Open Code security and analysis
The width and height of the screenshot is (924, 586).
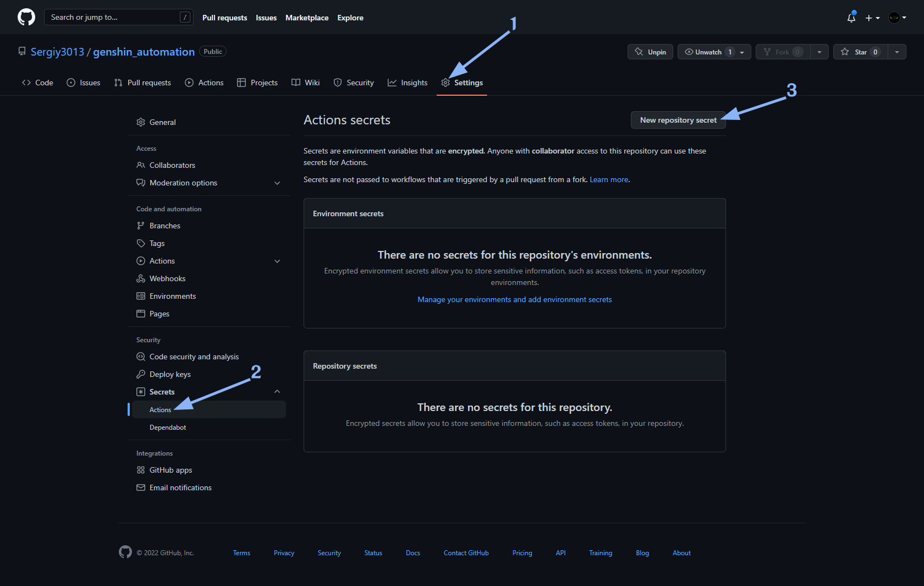tap(209, 357)
